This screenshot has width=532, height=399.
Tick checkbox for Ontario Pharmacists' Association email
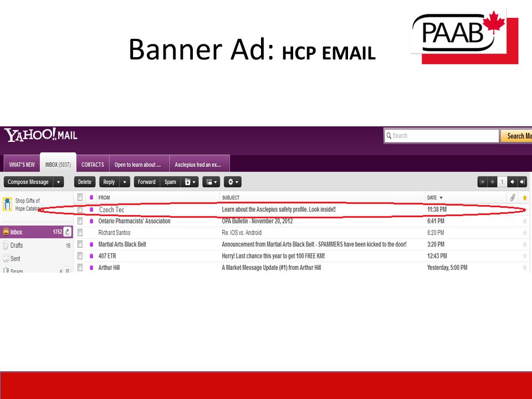(x=80, y=221)
